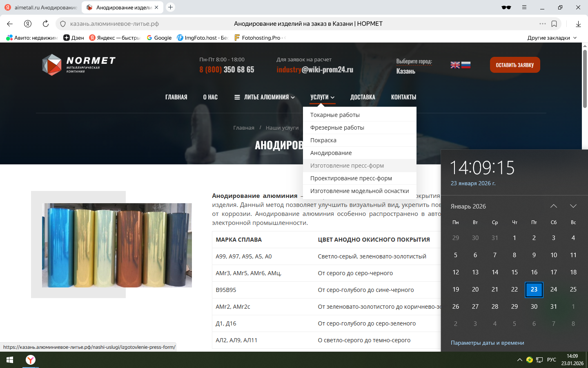Click the '23 января 2026 г.' date link
The image size is (588, 368).
[473, 183]
